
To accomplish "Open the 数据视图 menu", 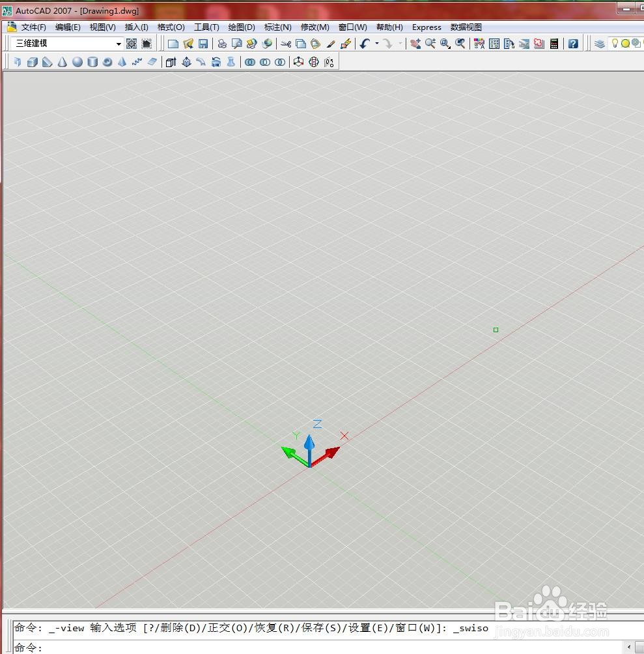I will tap(466, 27).
